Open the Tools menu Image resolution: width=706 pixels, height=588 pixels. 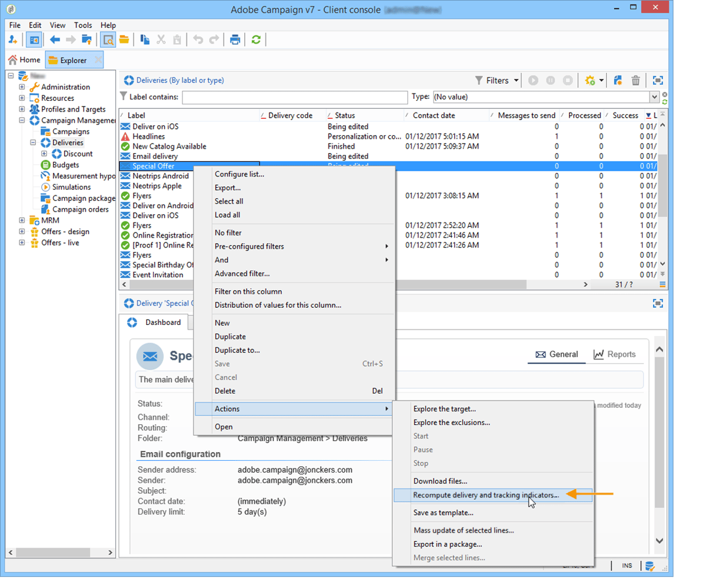83,25
